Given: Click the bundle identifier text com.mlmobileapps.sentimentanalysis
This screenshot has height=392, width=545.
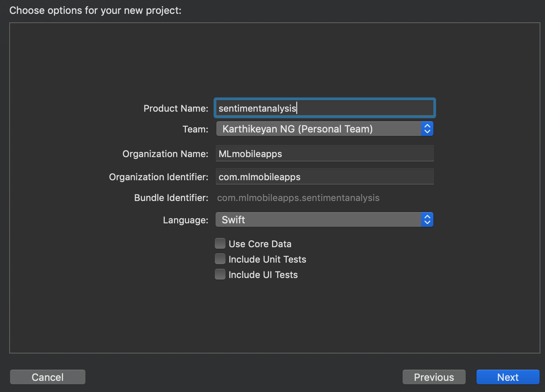Looking at the screenshot, I should tap(298, 198).
